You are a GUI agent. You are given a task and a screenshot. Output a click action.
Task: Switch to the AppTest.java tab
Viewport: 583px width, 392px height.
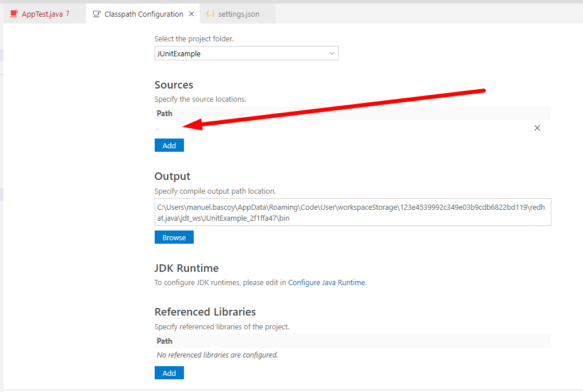point(42,14)
